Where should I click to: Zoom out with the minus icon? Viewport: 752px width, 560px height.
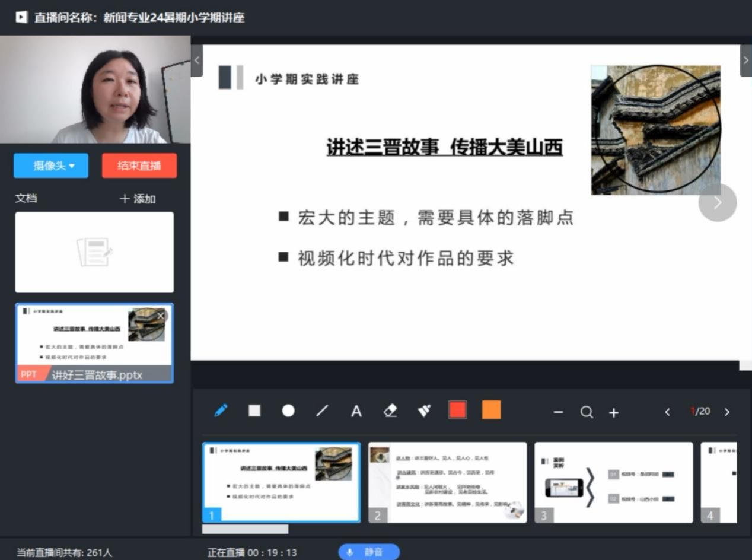[558, 412]
